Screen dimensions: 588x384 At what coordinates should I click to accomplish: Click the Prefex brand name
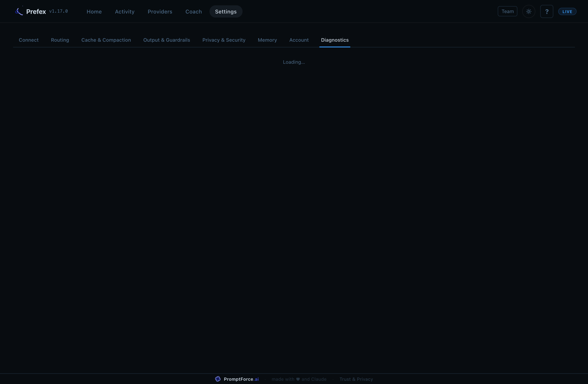36,12
